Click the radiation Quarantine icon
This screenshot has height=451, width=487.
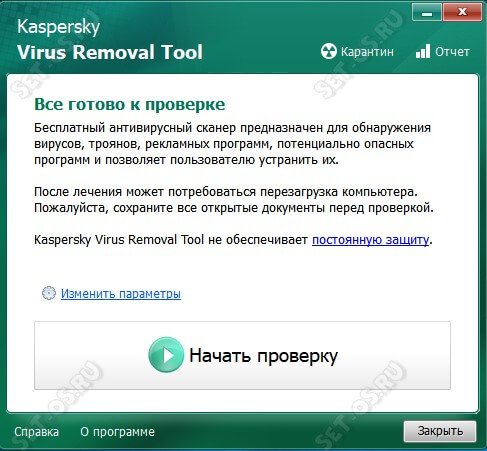[x=329, y=51]
